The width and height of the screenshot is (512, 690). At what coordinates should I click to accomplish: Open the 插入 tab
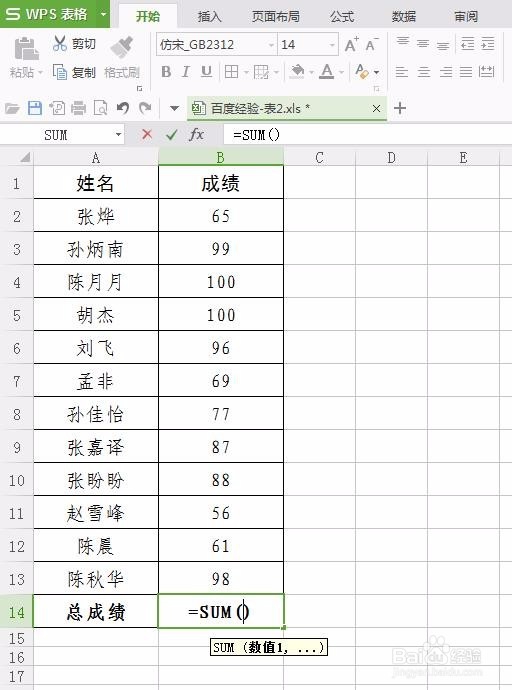point(210,16)
